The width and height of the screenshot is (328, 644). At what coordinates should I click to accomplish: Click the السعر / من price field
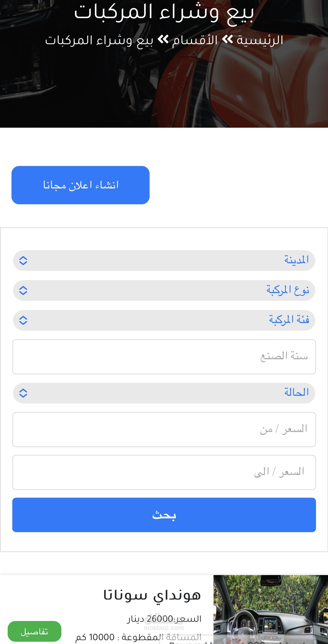[164, 429]
